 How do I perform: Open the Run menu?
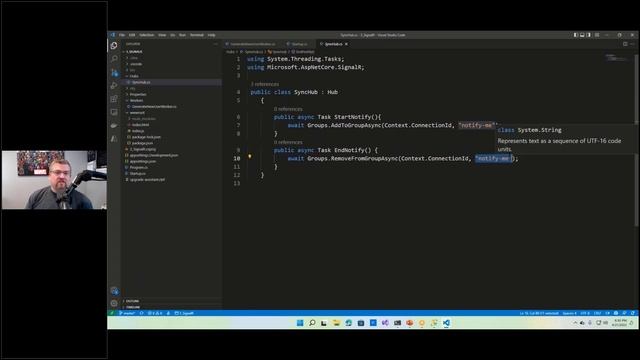(182, 35)
